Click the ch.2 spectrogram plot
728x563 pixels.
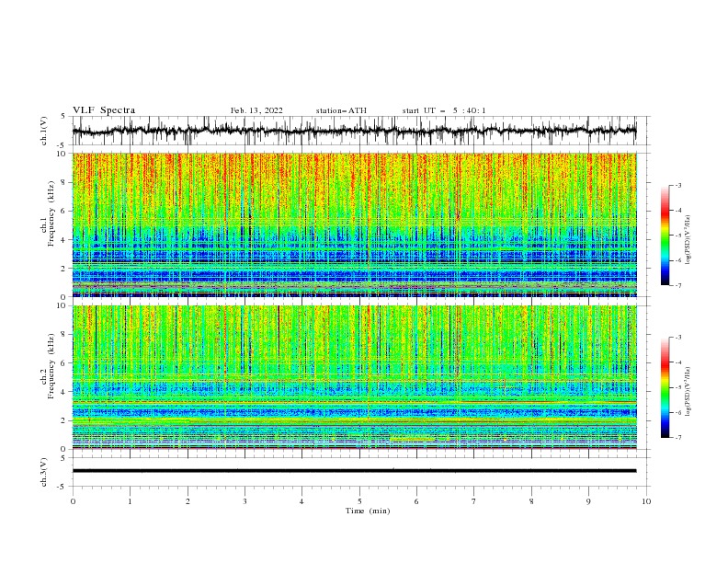pyautogui.click(x=354, y=377)
